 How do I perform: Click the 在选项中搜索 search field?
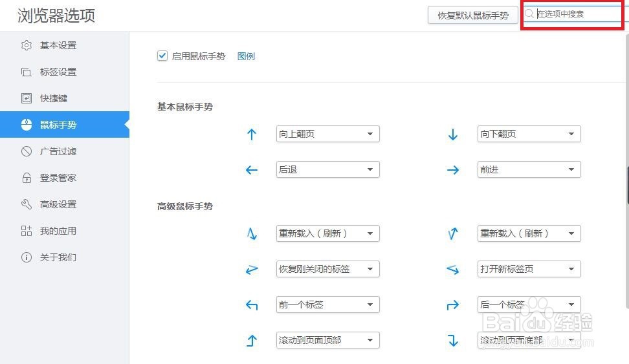pyautogui.click(x=576, y=14)
